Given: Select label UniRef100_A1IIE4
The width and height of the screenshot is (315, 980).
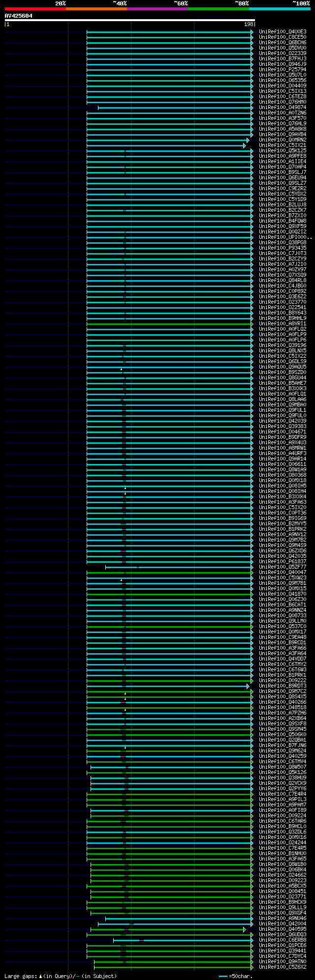Looking at the screenshot, I should point(283,162).
